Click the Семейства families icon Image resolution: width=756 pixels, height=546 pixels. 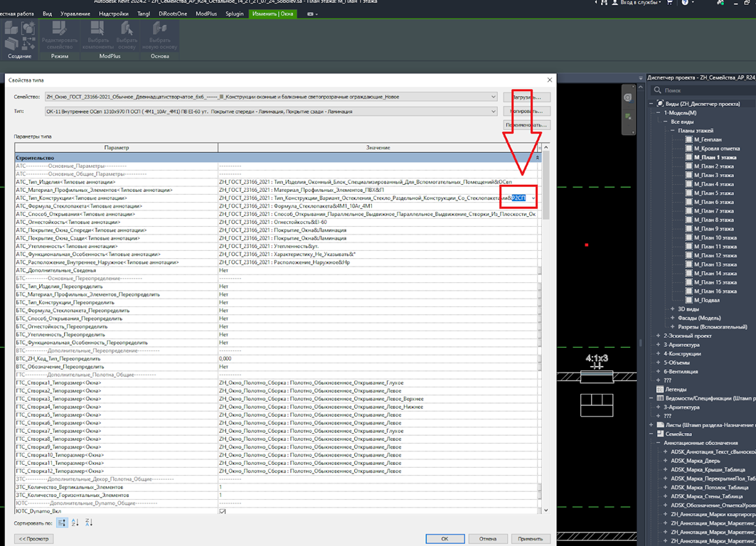click(660, 434)
